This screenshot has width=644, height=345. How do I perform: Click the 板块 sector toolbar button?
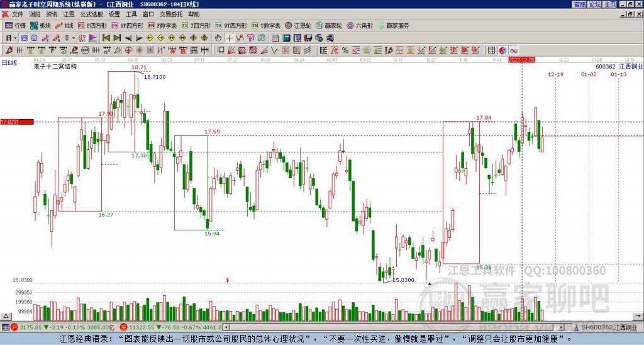[x=40, y=26]
